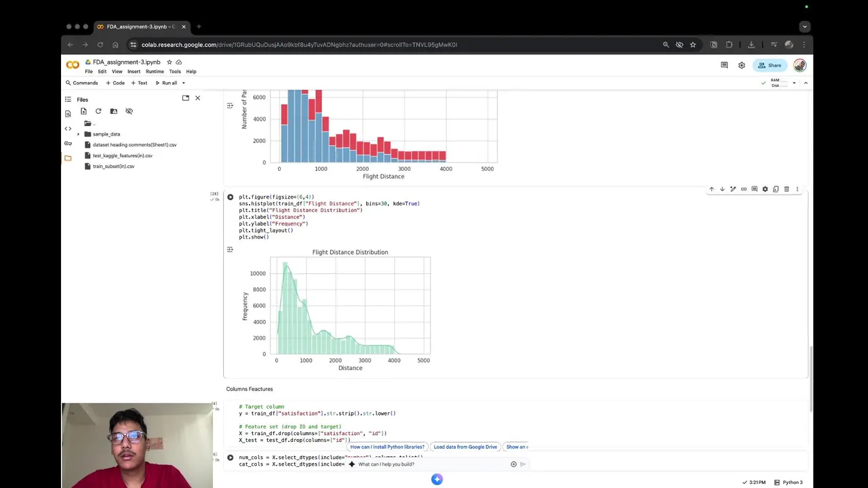
Task: Click the upload file icon in Files panel
Action: (83, 111)
